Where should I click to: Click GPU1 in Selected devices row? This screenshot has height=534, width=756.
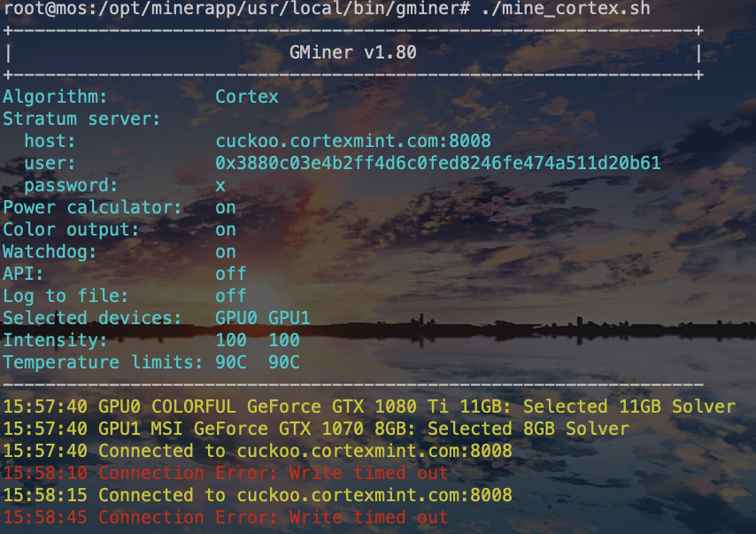(x=289, y=318)
